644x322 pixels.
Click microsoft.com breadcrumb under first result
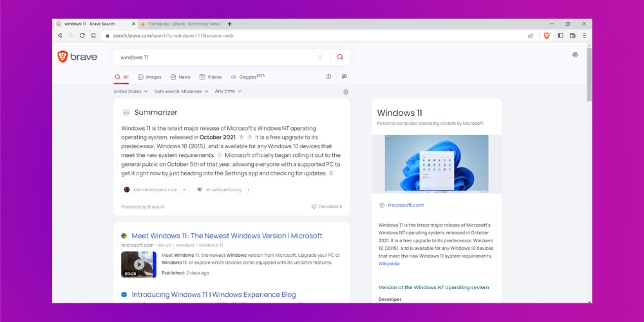tap(137, 245)
